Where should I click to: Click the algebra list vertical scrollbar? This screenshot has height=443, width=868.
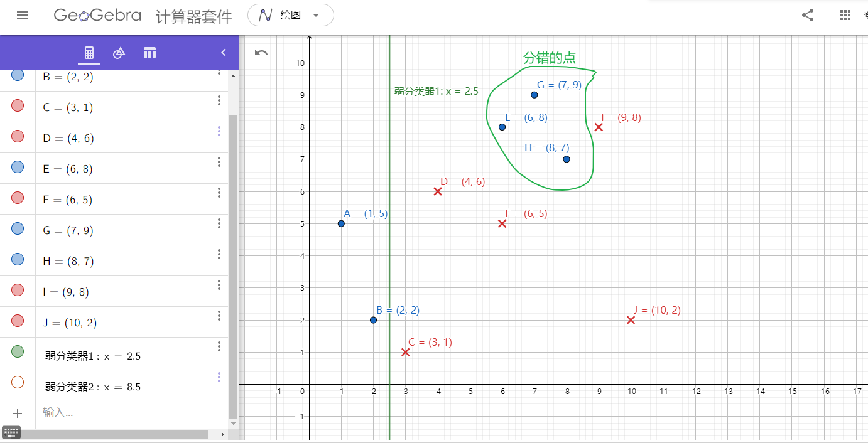point(234,266)
